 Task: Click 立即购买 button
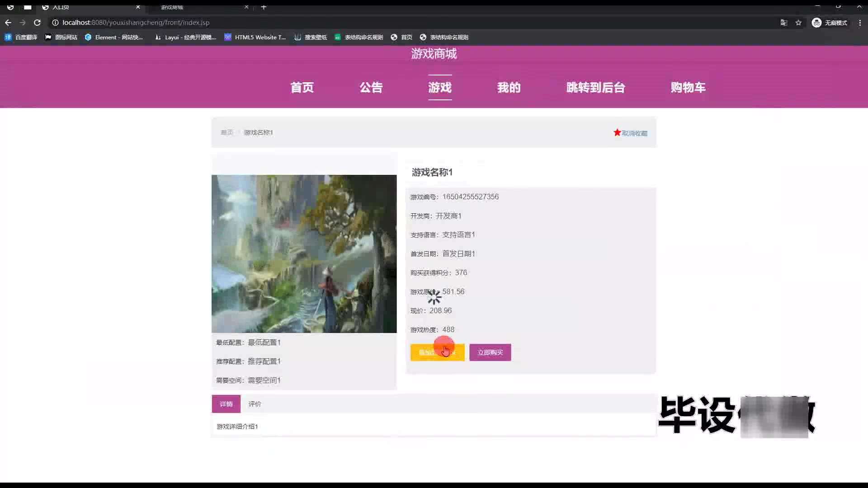point(490,352)
